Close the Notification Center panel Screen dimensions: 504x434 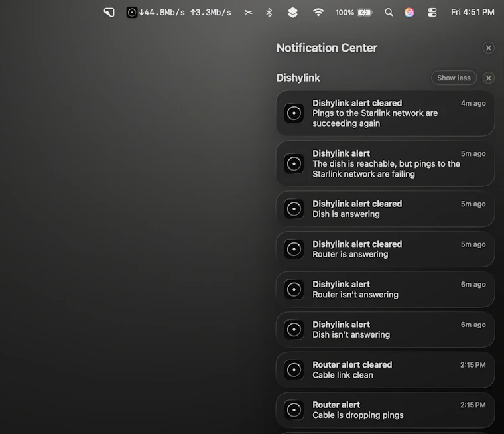489,48
